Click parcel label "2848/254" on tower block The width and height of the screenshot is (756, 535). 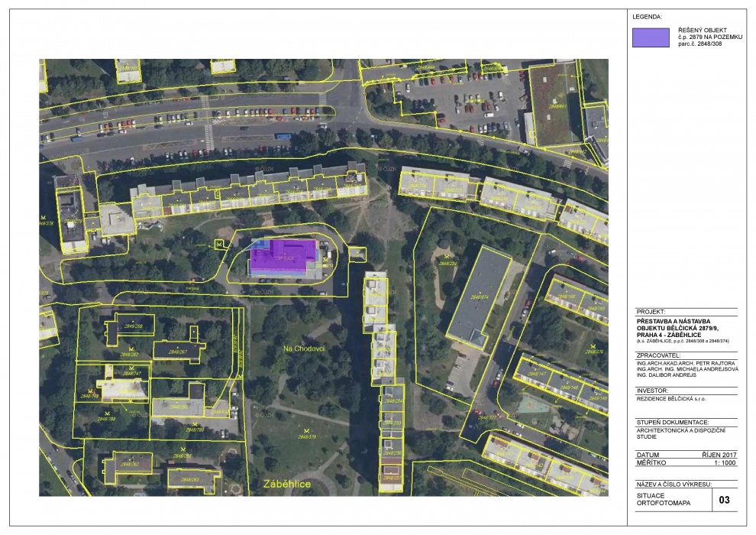click(393, 400)
